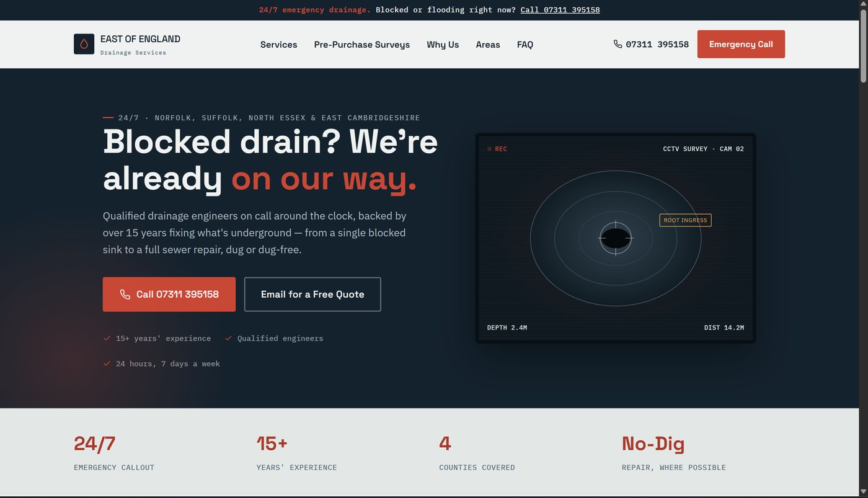Click the CCTV SURVEY · CAM 02 text

point(703,149)
